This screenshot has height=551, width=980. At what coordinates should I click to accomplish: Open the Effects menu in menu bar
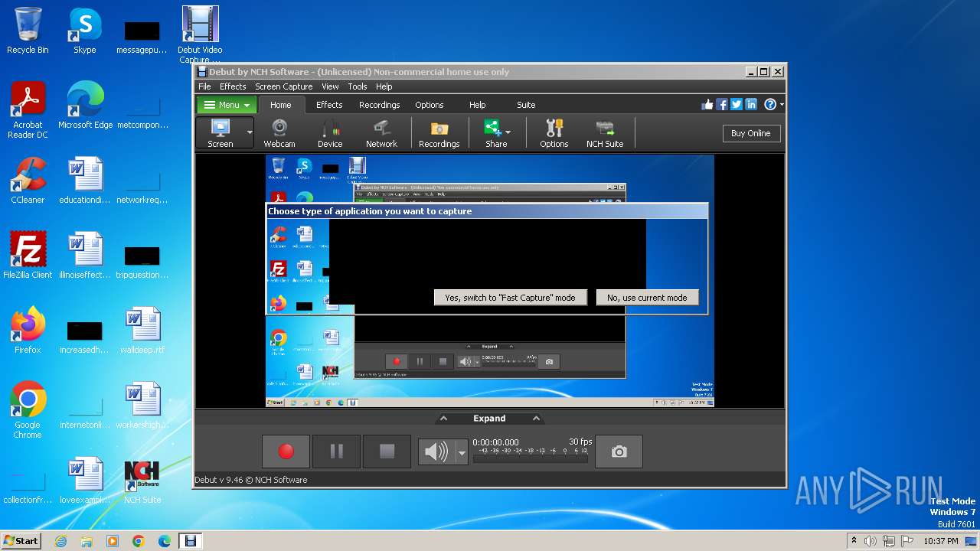coord(233,86)
